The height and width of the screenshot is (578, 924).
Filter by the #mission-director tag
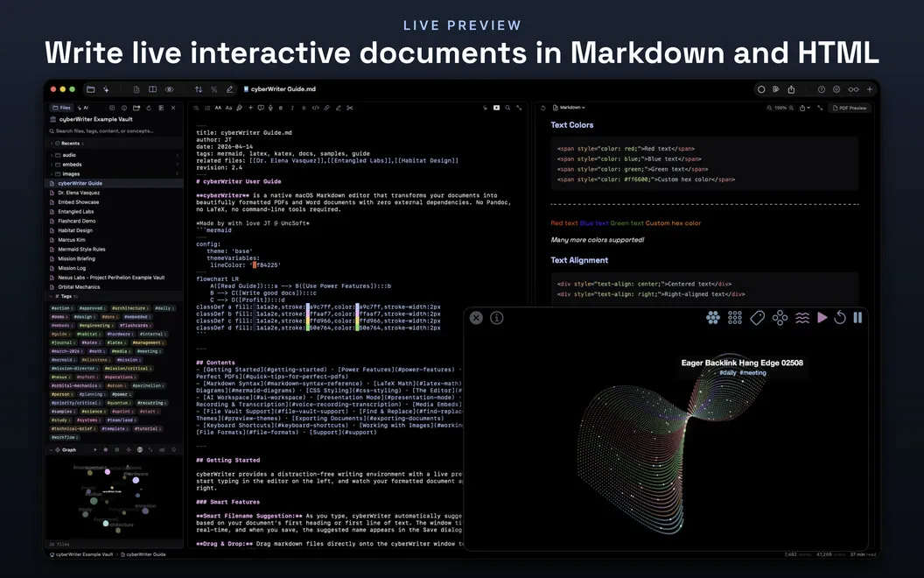75,368
